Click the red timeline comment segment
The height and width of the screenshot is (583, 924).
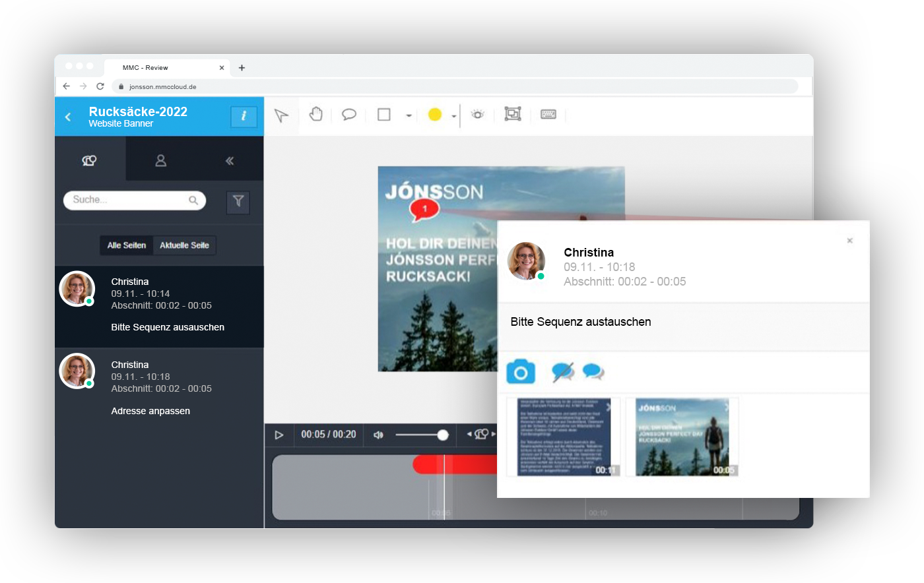coord(455,464)
